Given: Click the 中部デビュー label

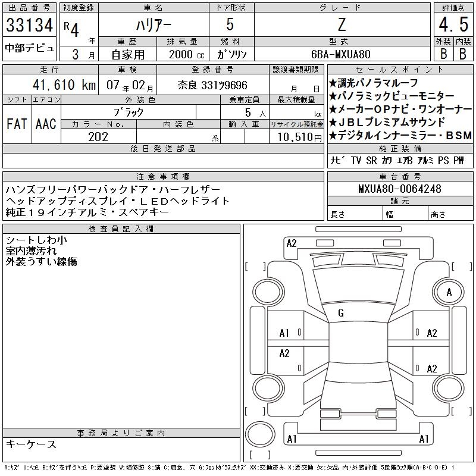Looking at the screenshot, I should pos(30,48).
